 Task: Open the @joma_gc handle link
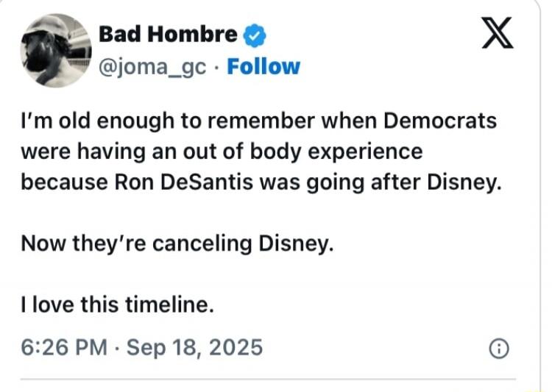(154, 66)
